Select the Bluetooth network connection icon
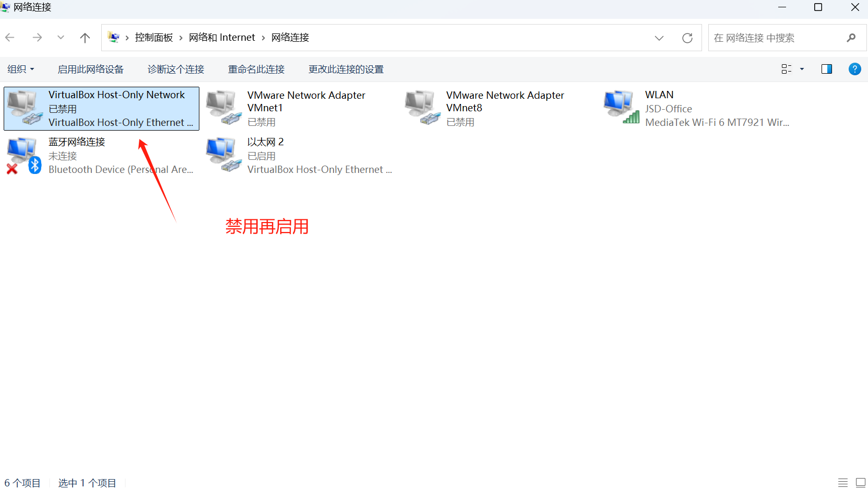 24,155
